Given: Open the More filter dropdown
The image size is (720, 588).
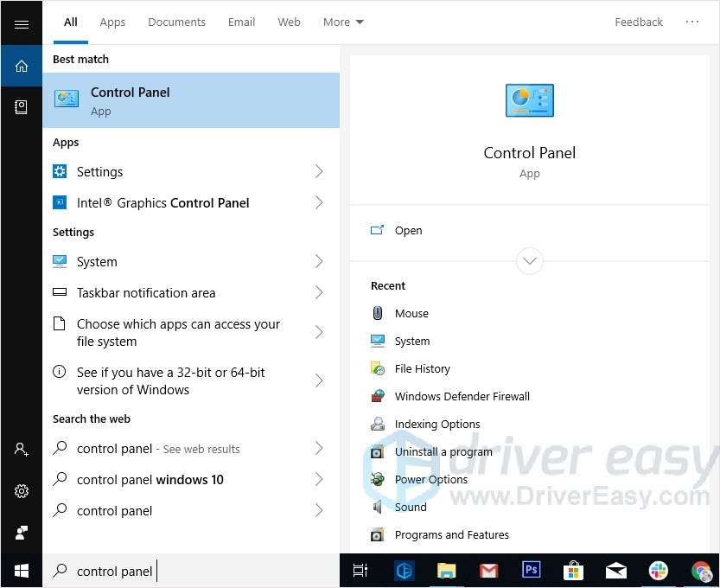Looking at the screenshot, I should (x=343, y=22).
